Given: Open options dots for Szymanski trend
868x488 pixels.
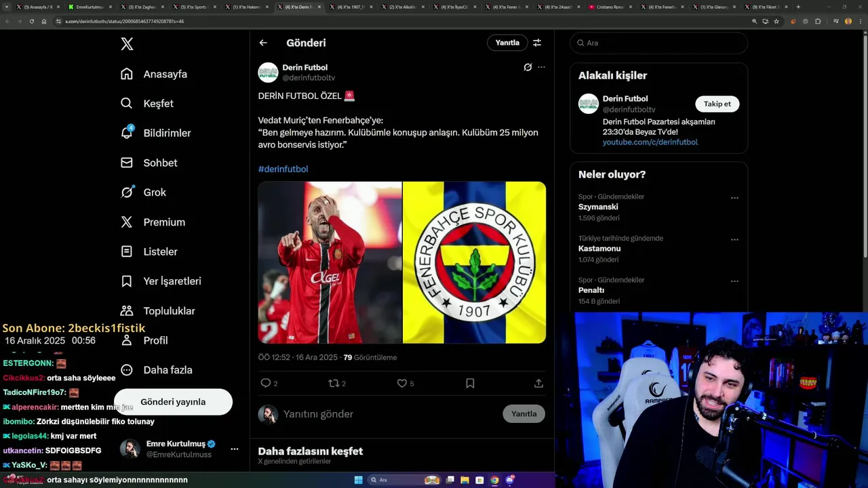Looking at the screenshot, I should (x=734, y=198).
